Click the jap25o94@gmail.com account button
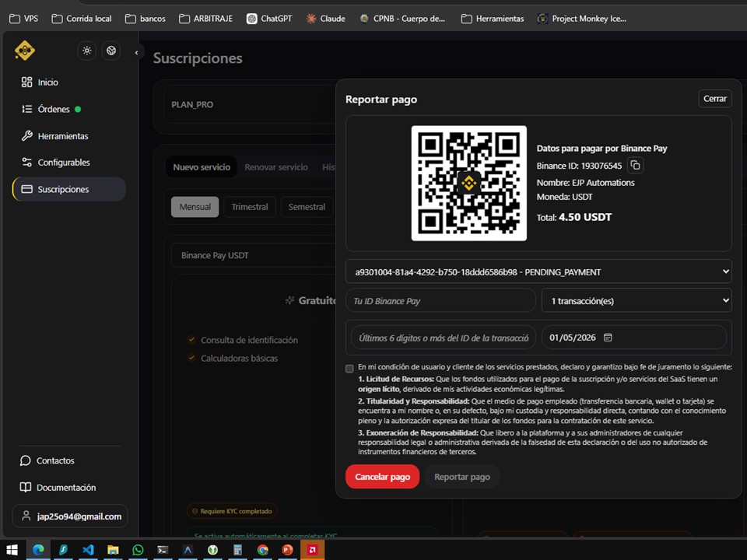The image size is (747, 560). 70,516
